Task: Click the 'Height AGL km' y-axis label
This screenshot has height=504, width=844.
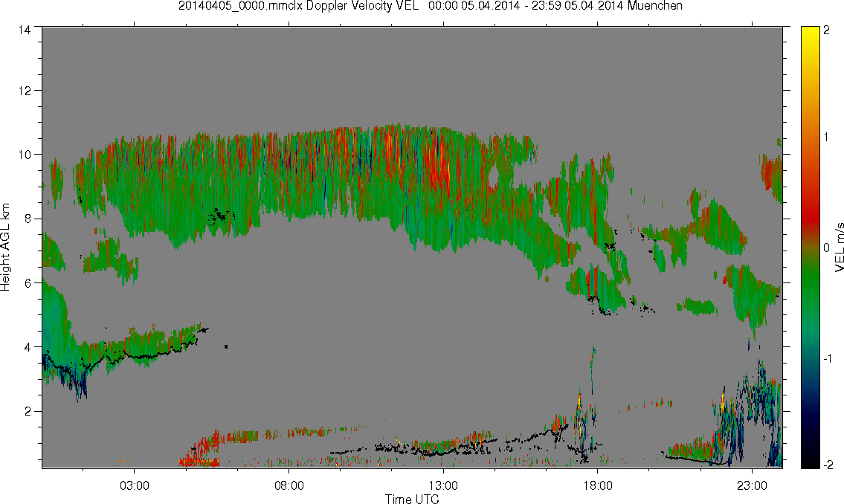Action: tap(5, 248)
